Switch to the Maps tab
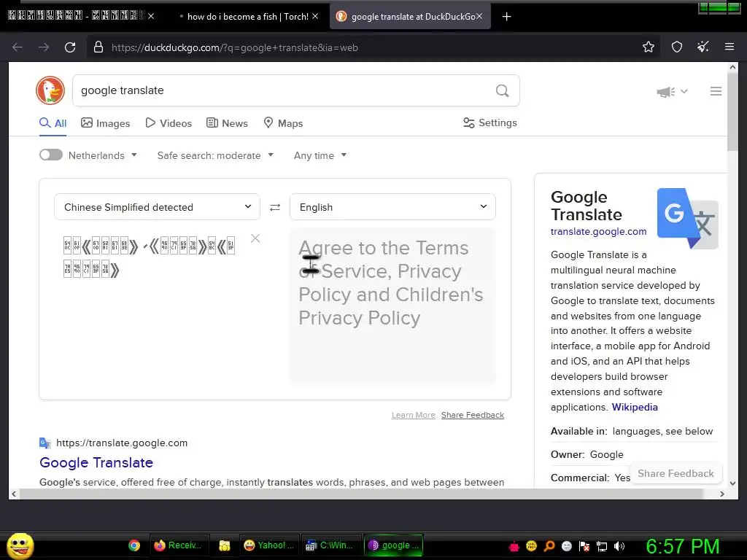This screenshot has height=560, width=747. pyautogui.click(x=284, y=123)
